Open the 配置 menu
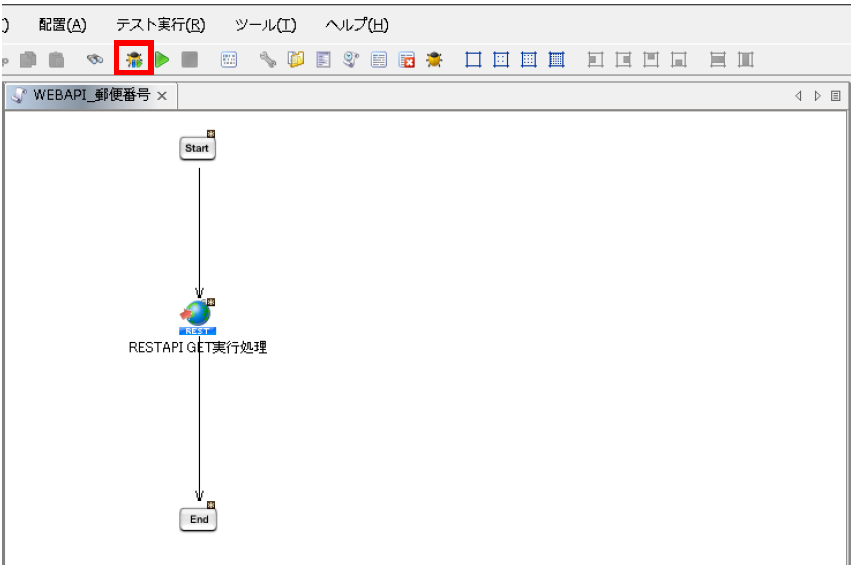The height and width of the screenshot is (568, 856). point(62,25)
